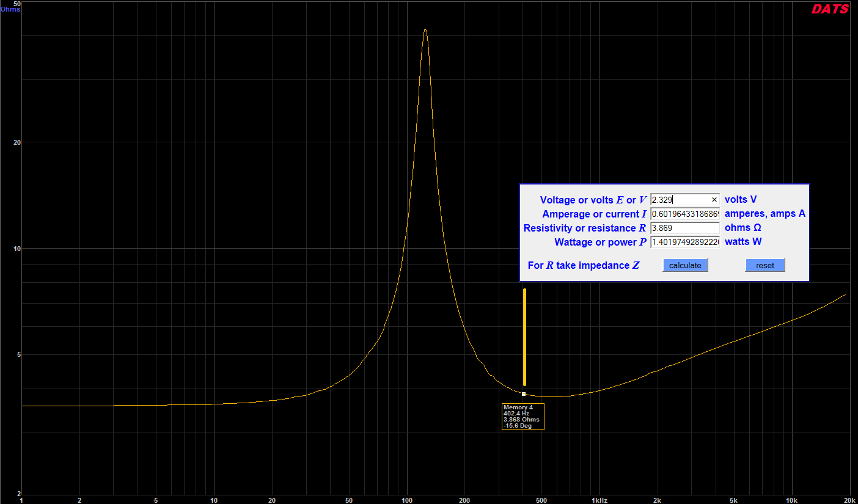Click the 'Amperage or current I' label

594,214
